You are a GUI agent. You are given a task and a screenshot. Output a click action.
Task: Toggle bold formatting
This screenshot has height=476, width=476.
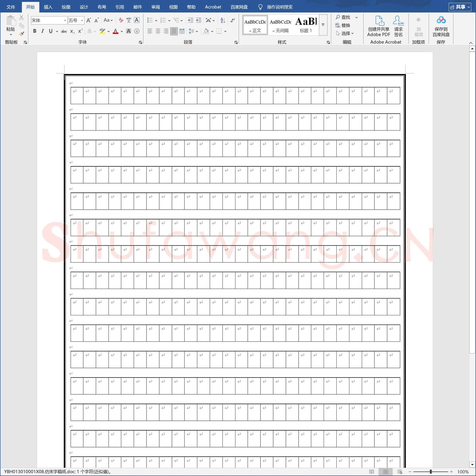(x=35, y=31)
